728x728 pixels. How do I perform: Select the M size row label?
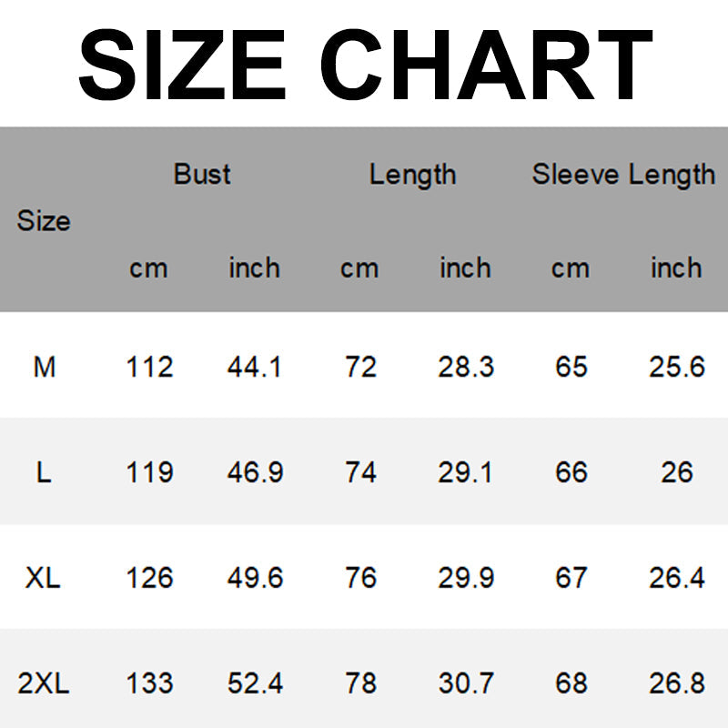(x=44, y=367)
